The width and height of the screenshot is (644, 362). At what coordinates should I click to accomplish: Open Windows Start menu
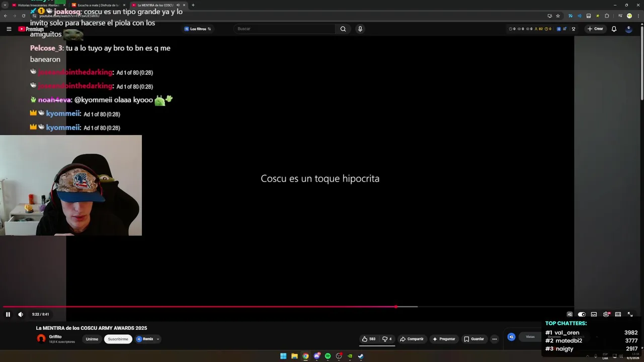click(x=283, y=356)
